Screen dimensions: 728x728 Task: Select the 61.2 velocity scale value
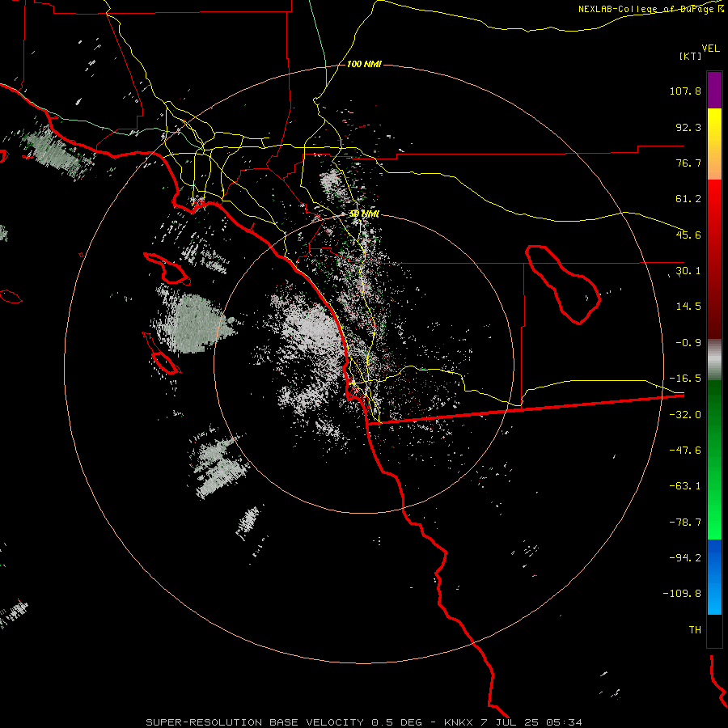point(688,199)
